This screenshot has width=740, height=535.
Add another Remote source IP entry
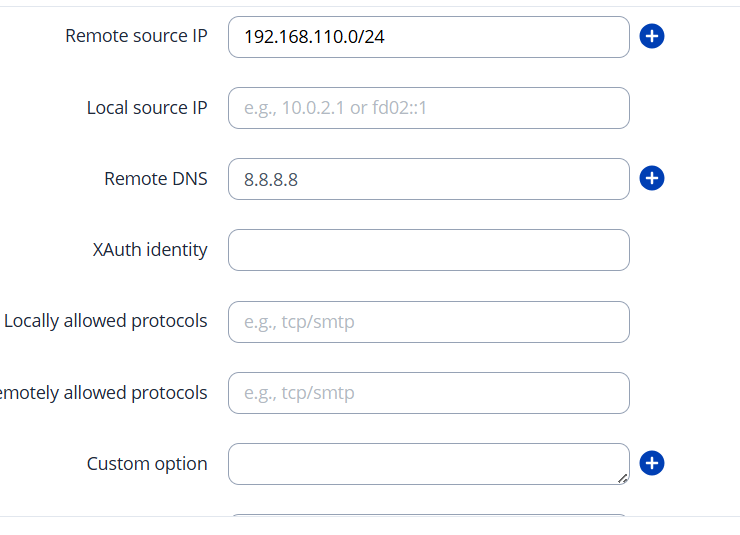pyautogui.click(x=652, y=37)
